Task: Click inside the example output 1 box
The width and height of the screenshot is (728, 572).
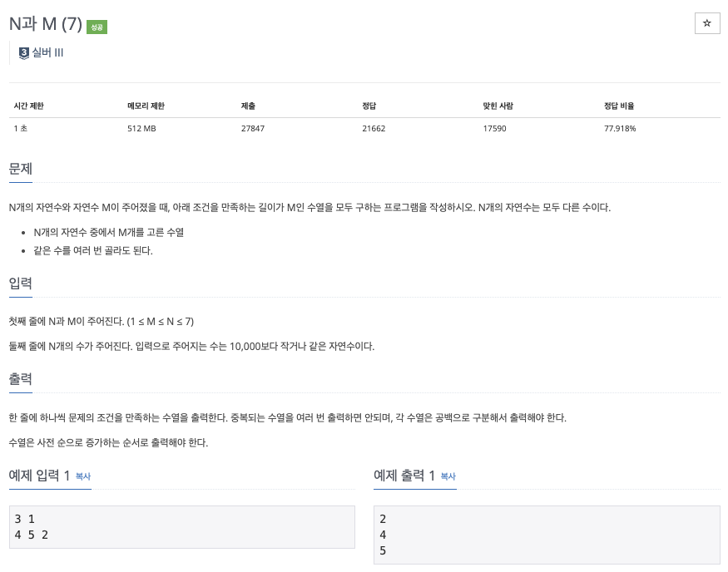Action: pos(547,535)
